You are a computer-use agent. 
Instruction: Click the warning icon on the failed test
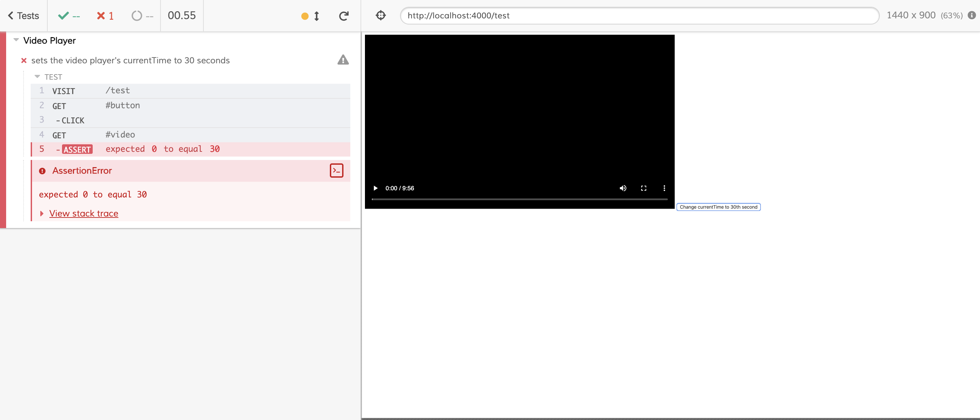point(343,60)
